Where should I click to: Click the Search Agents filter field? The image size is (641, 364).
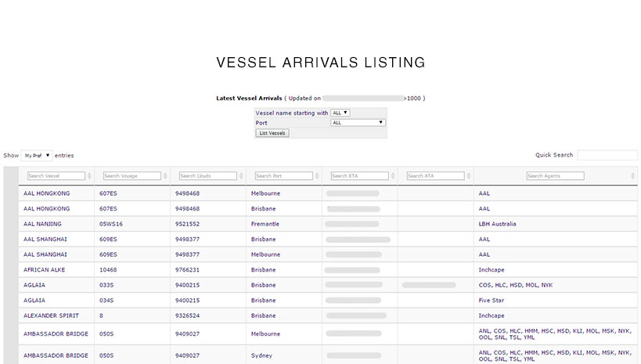[555, 176]
